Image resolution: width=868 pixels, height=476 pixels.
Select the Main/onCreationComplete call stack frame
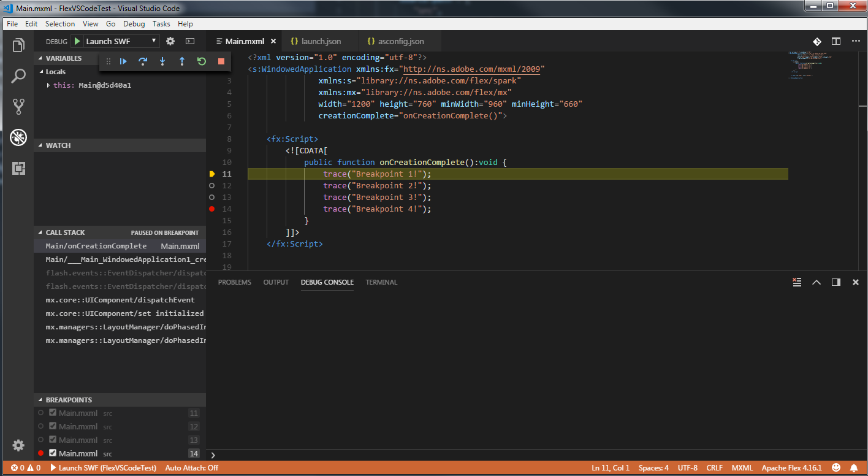point(95,245)
